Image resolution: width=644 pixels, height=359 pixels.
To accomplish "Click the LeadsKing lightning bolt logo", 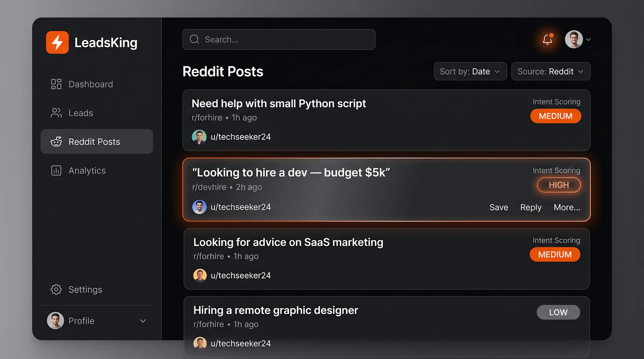I will click(x=57, y=42).
